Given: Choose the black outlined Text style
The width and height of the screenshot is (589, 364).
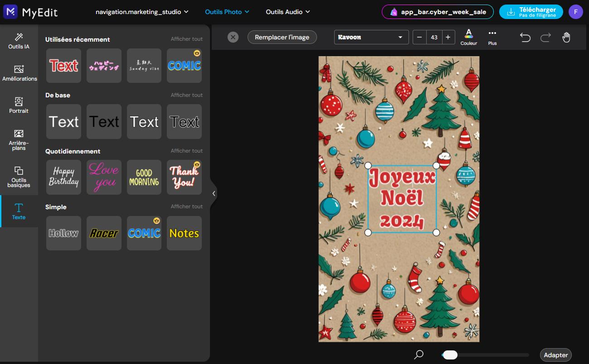Looking at the screenshot, I should (184, 121).
